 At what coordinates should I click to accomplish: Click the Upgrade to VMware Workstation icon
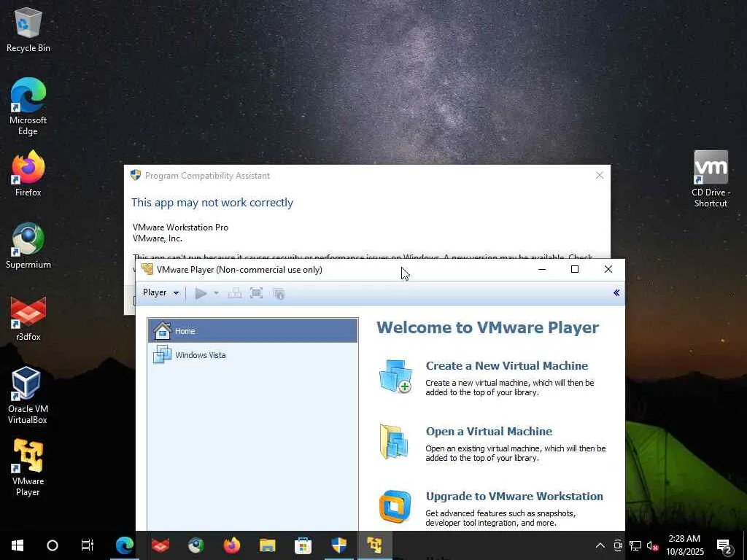point(395,507)
